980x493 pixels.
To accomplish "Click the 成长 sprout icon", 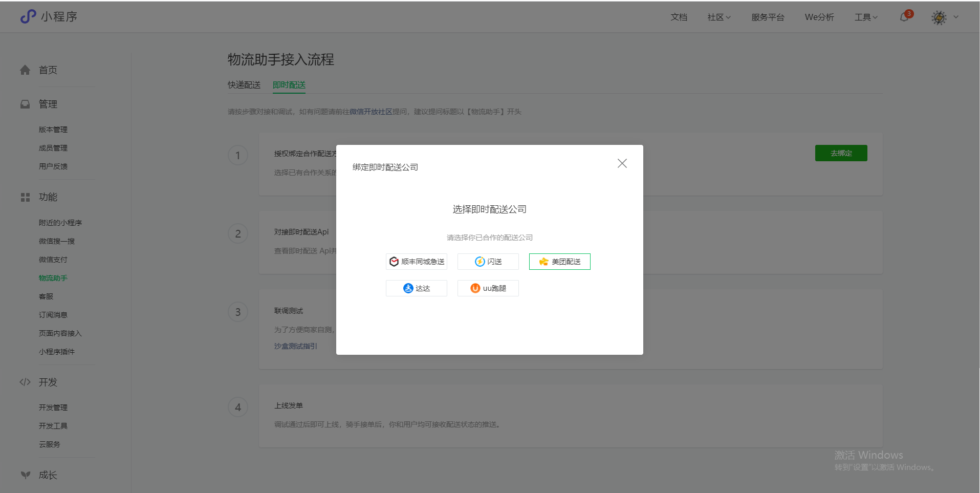I will coord(25,475).
